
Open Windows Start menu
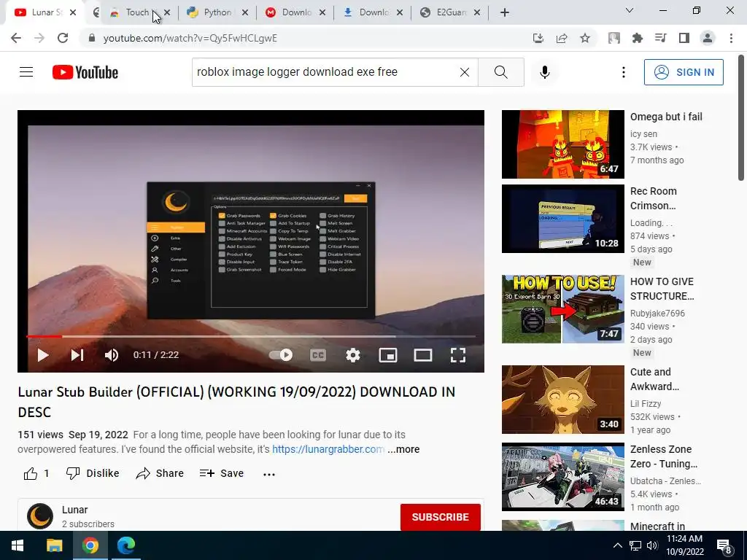(18, 545)
